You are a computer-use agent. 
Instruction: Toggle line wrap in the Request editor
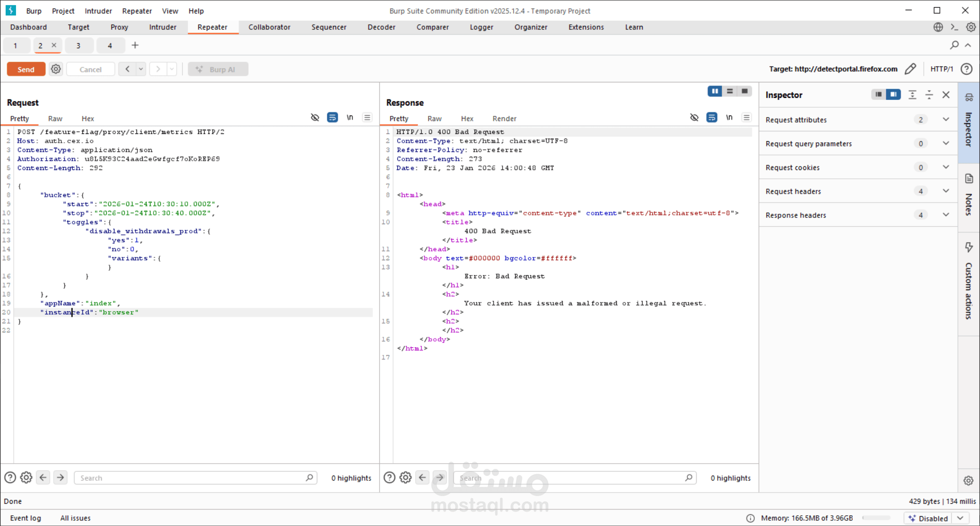332,117
